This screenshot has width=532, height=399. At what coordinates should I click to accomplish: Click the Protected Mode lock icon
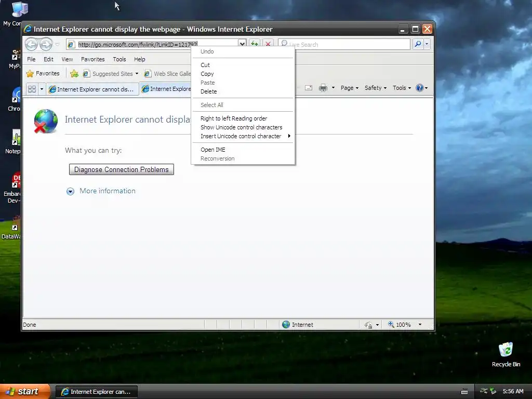point(368,325)
